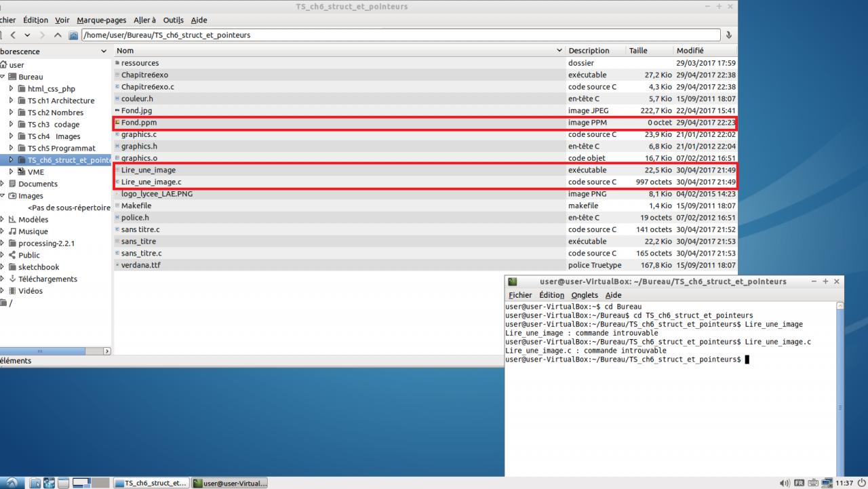This screenshot has height=489, width=868.
Task: Sort files by the Nom column header
Action: [x=339, y=51]
